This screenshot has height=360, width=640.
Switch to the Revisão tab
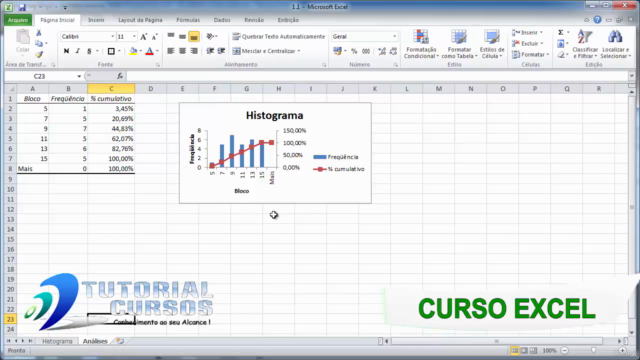254,20
